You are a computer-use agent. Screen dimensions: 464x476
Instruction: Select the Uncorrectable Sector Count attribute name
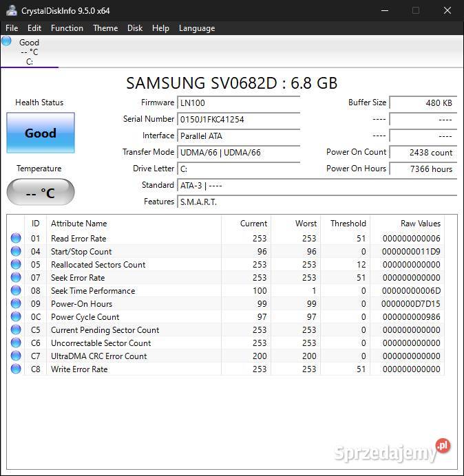(x=101, y=343)
